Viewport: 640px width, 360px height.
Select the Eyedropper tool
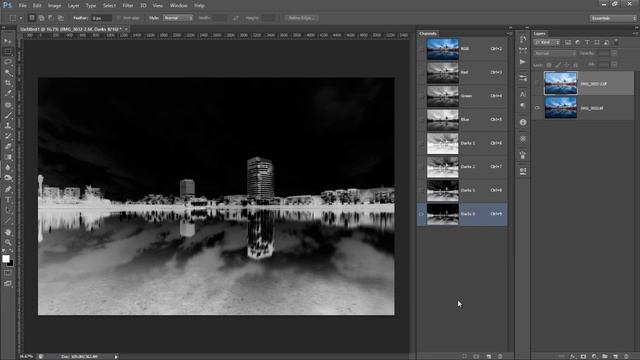[x=8, y=94]
